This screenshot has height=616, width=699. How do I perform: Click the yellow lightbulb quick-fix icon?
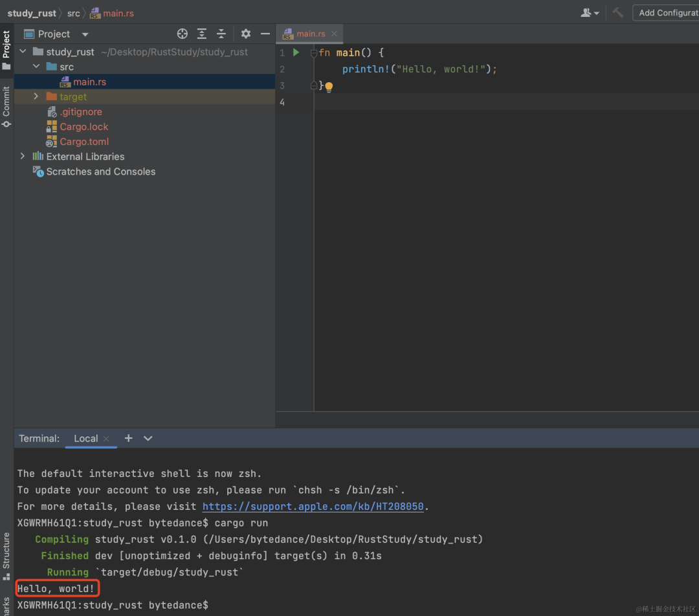329,87
